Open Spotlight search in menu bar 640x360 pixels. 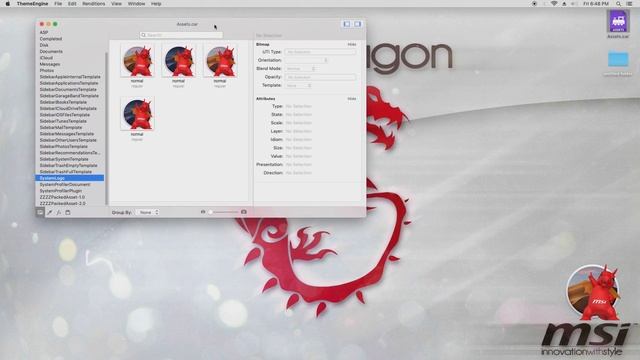(619, 4)
